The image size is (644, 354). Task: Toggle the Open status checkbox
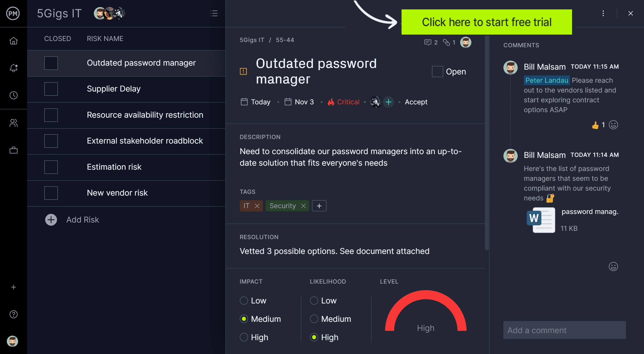[x=437, y=72]
